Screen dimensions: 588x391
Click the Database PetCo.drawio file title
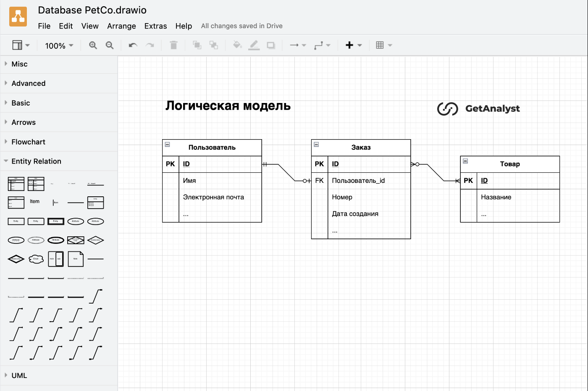click(x=92, y=10)
